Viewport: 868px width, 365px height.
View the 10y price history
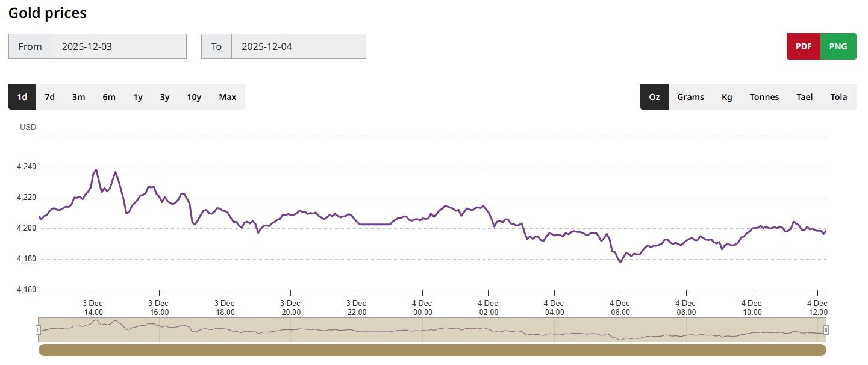194,97
